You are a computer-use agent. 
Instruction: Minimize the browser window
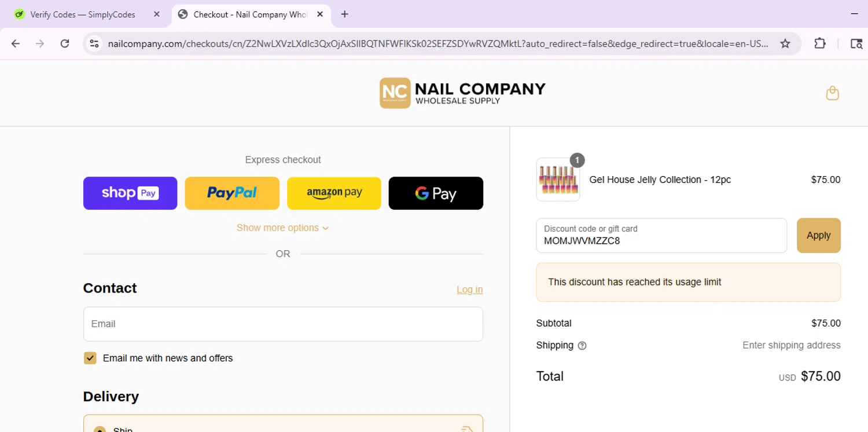854,13
